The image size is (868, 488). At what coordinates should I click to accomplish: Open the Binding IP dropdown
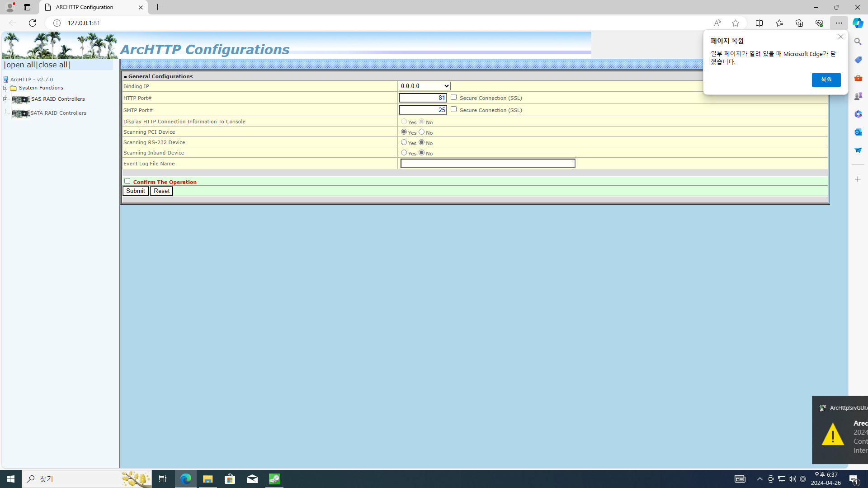pyautogui.click(x=424, y=86)
